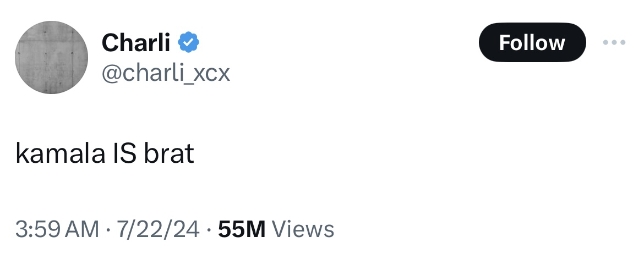This screenshot has width=644, height=259.
Task: Click the dot separator before 55M Views
Action: pos(209,229)
